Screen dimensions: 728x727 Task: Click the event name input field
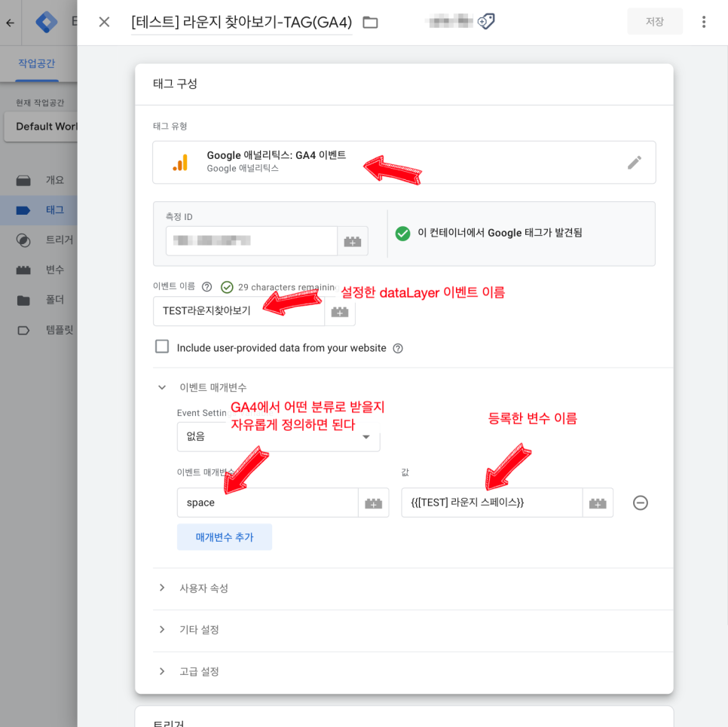pyautogui.click(x=238, y=311)
